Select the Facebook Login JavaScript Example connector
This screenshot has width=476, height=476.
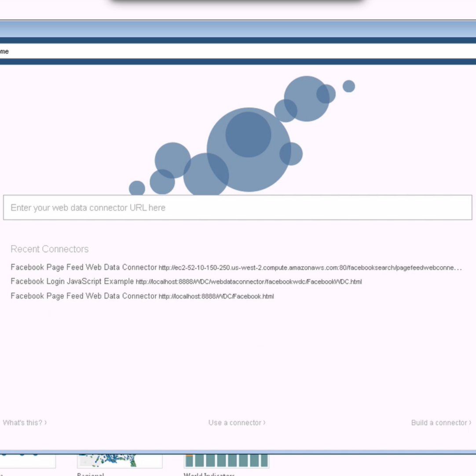[x=72, y=281]
